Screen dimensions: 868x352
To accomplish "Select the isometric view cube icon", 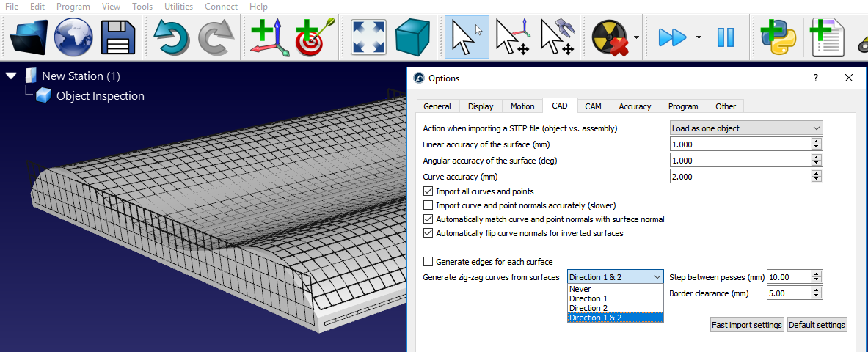I will (412, 37).
